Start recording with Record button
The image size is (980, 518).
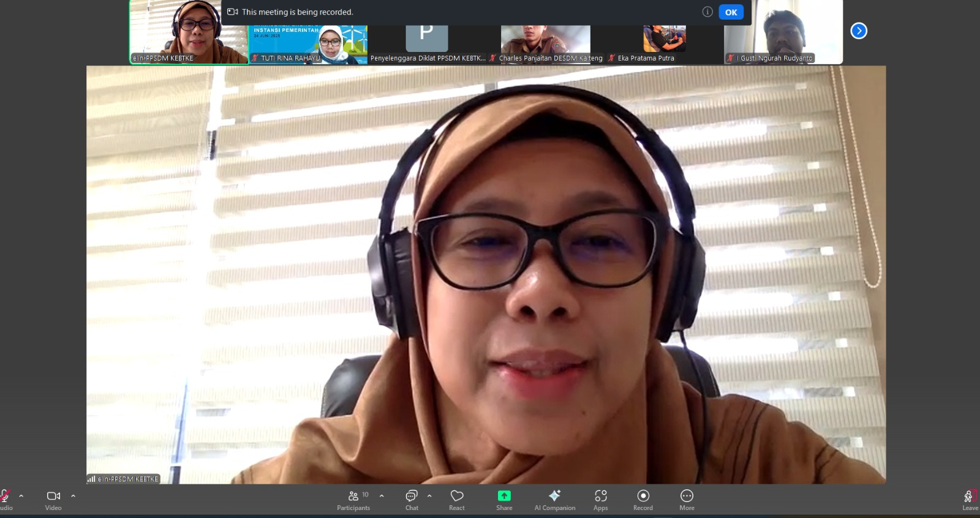click(x=643, y=500)
